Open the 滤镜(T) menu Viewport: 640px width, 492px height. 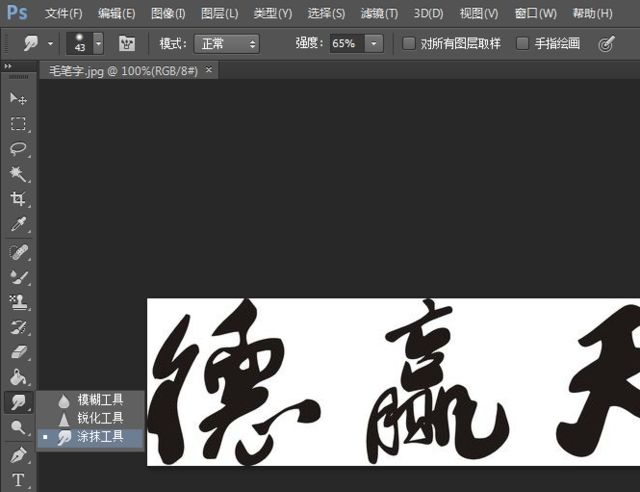click(377, 14)
